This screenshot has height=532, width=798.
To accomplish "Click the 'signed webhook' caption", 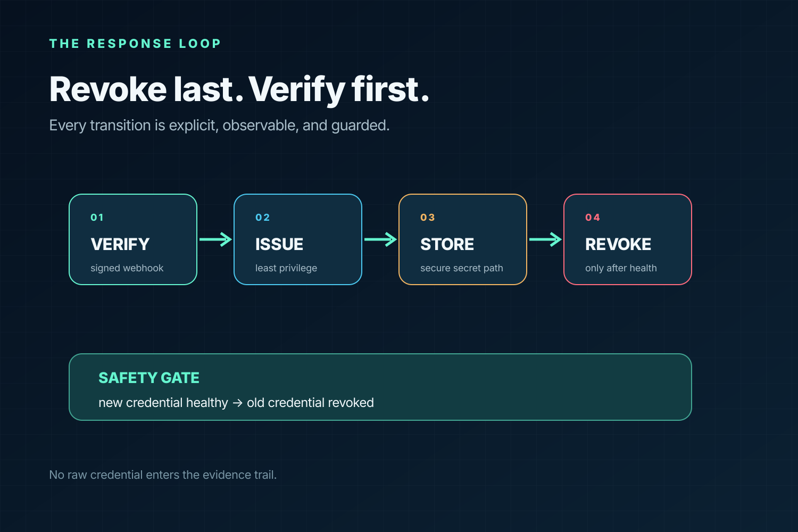I will pyautogui.click(x=127, y=268).
